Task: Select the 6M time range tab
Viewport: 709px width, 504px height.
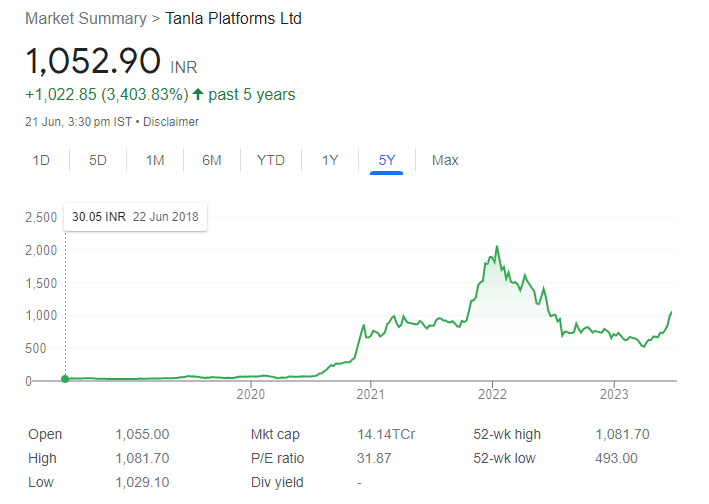Action: coord(211,160)
